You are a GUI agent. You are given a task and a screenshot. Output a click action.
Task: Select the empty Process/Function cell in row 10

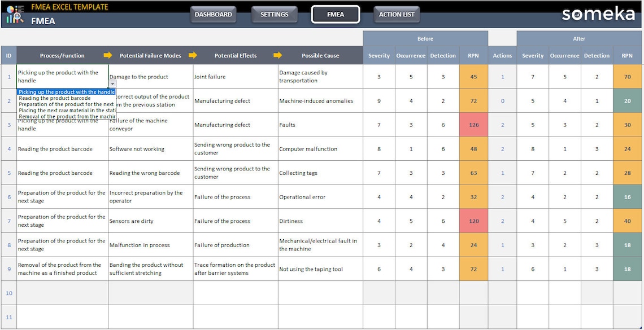pos(62,293)
